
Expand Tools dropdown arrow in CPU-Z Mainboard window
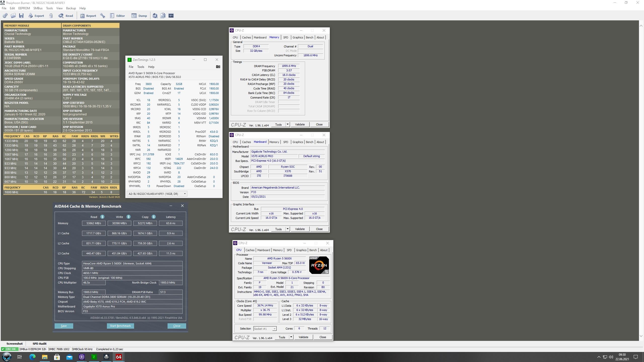288,229
